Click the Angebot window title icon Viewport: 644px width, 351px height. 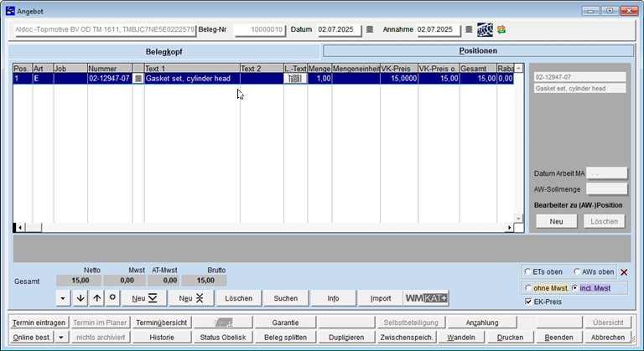click(10, 11)
